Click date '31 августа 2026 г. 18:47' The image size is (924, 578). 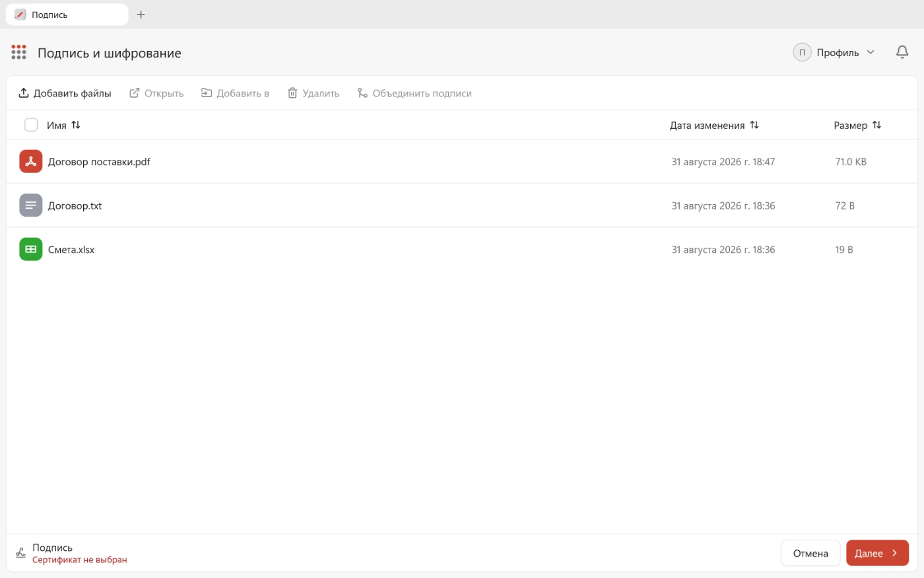coord(723,162)
